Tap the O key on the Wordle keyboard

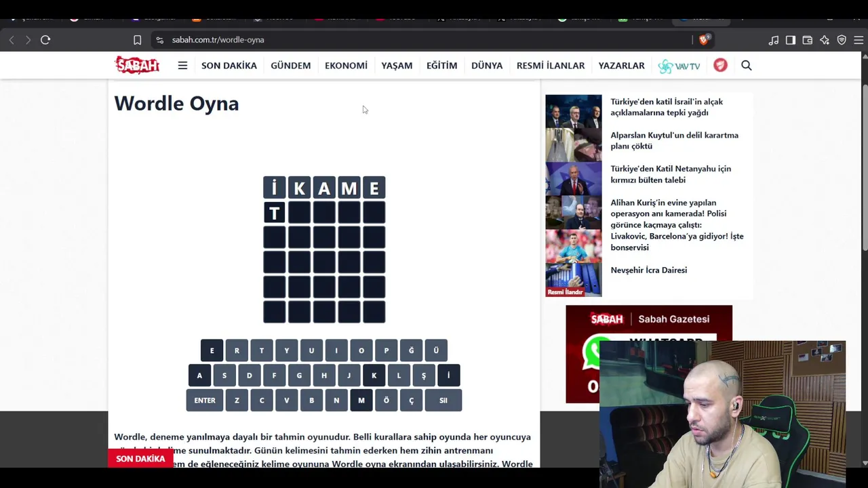coord(361,350)
